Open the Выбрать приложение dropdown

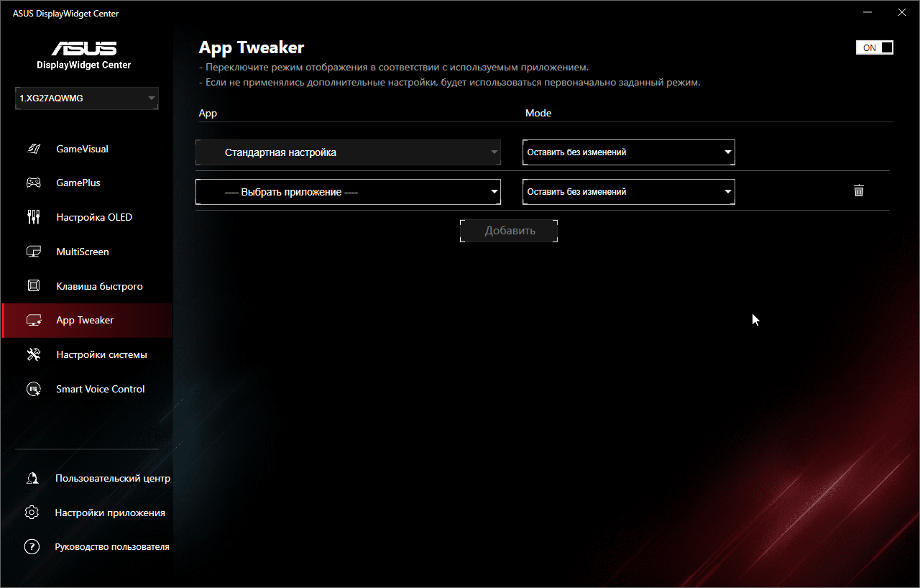click(348, 192)
